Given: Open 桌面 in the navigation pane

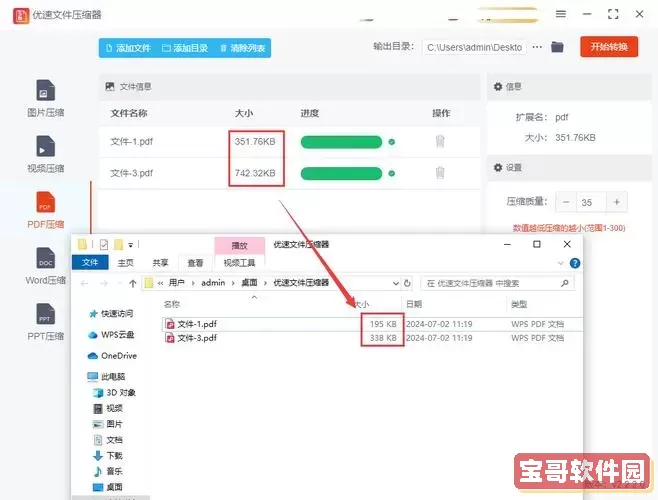Looking at the screenshot, I should coord(108,487).
